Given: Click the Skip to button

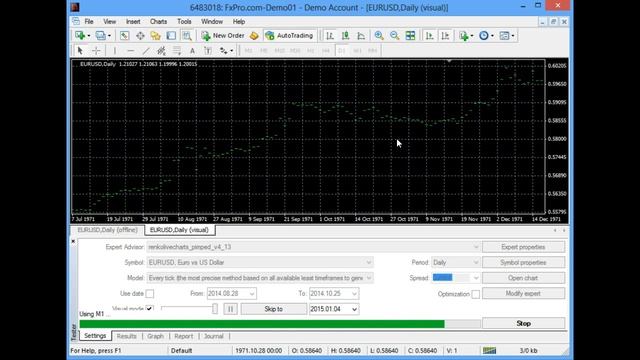Looking at the screenshot, I should [x=273, y=309].
